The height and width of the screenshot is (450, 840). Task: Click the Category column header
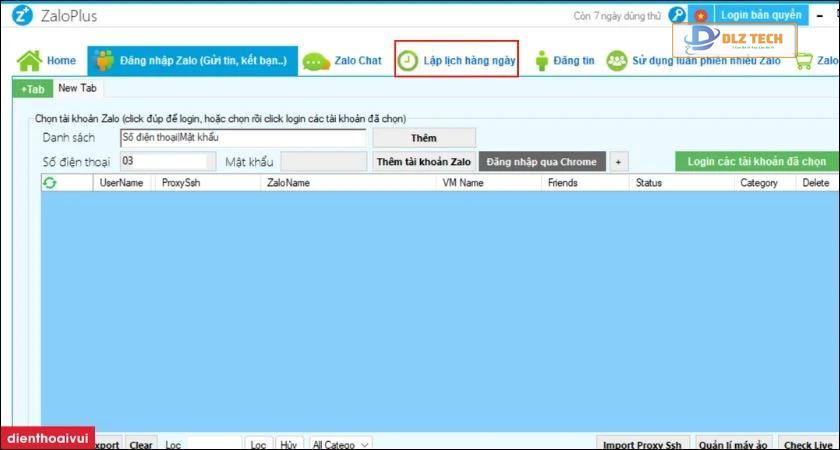759,183
